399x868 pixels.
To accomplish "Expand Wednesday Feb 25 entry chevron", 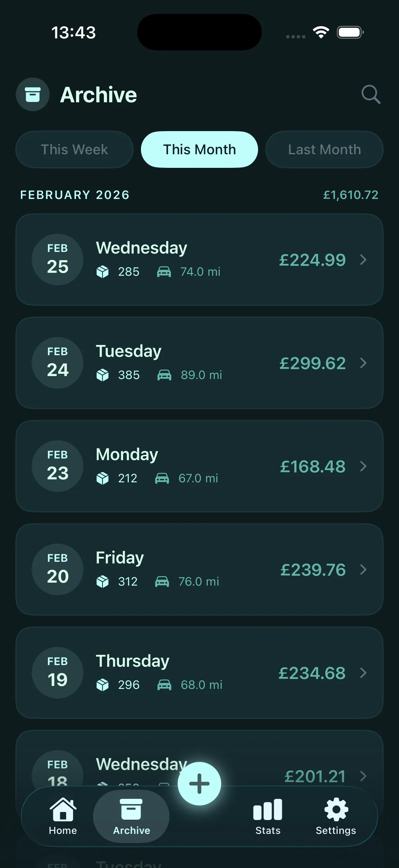I will pyautogui.click(x=363, y=260).
